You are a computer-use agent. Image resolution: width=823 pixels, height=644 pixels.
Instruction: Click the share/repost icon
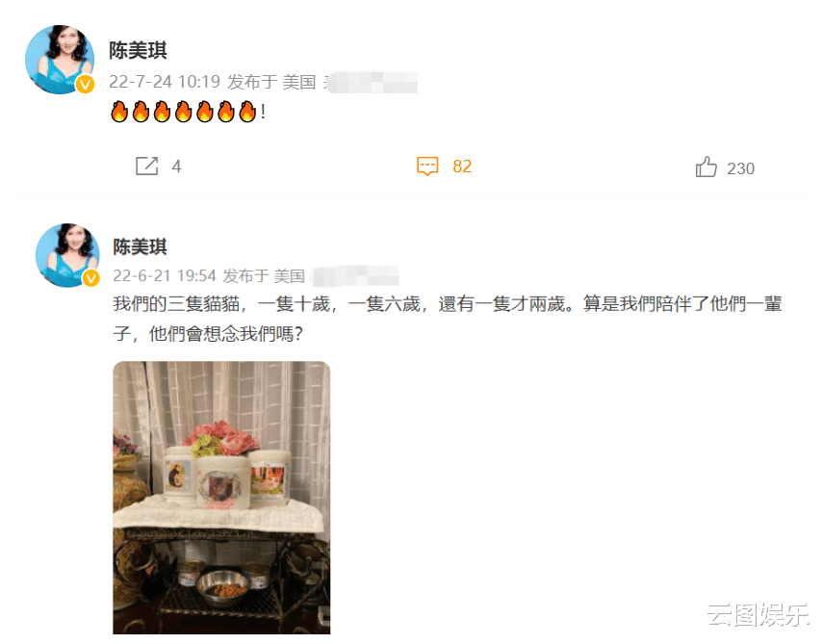(147, 166)
